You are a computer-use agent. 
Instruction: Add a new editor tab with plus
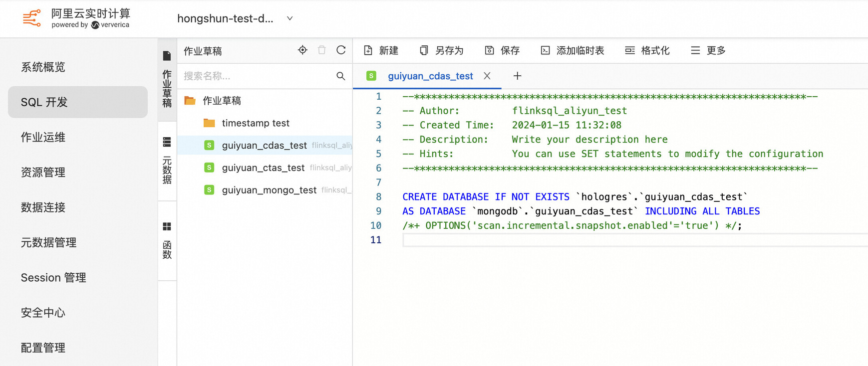[x=517, y=76]
